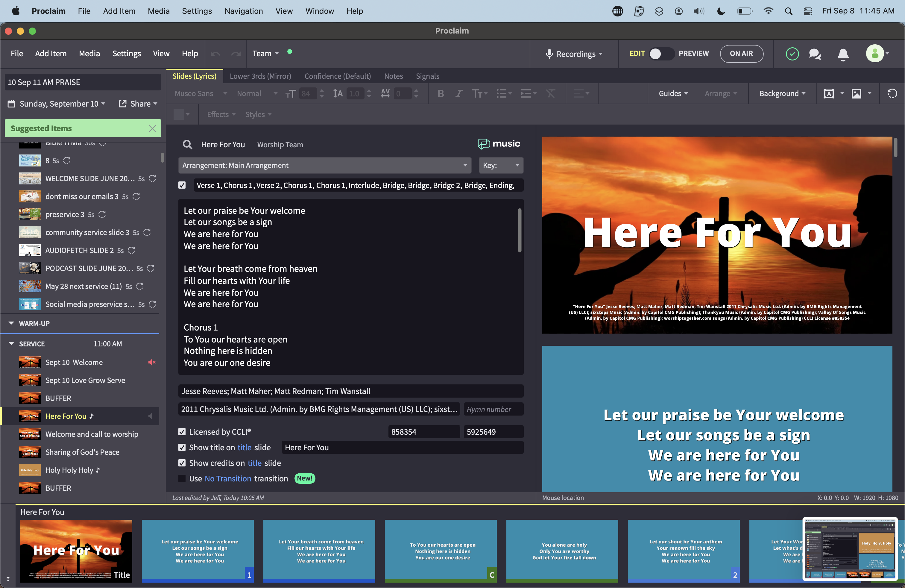Click the song search magnifier icon
The height and width of the screenshot is (588, 905).
click(187, 145)
